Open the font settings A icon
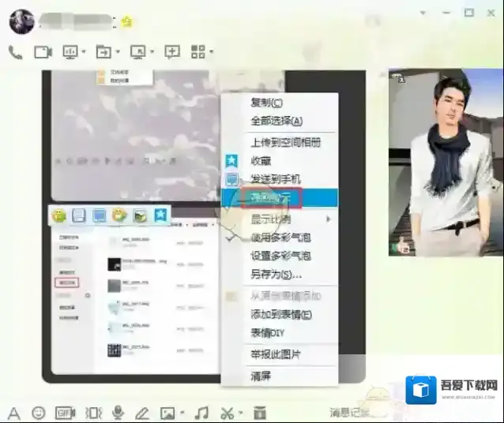The width and height of the screenshot is (504, 423). coord(13,414)
